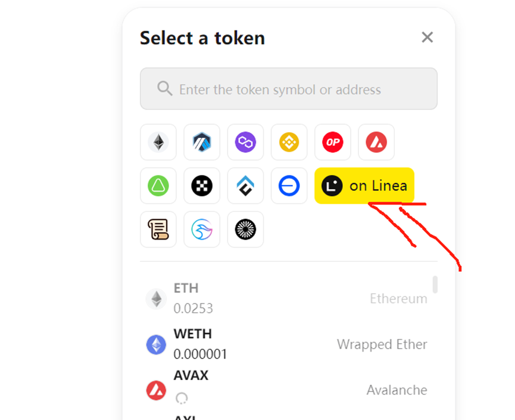The width and height of the screenshot is (515, 420).
Task: Select the blue diamond Conflux network icon
Action: 245,186
